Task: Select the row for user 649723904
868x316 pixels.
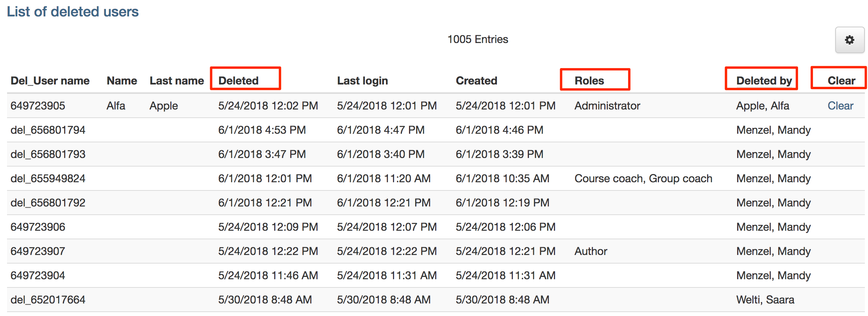Action: pos(436,275)
